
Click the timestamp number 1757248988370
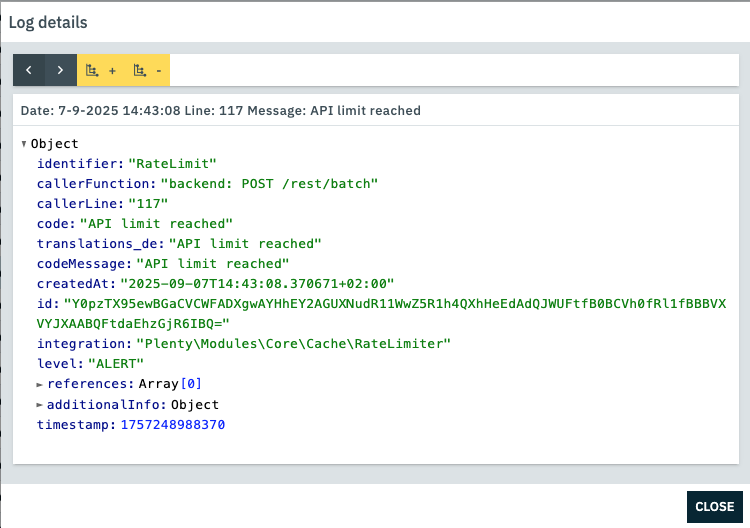173,425
